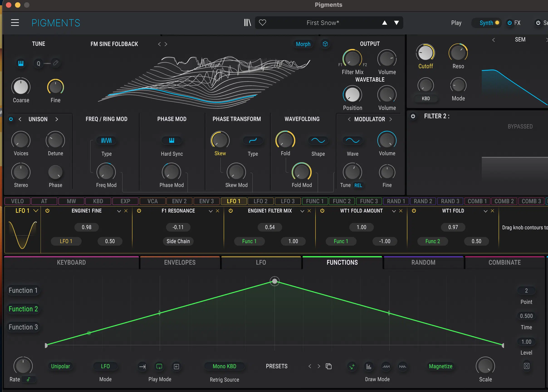The image size is (548, 392).
Task: Click the filter Cutoff knob
Action: pyautogui.click(x=425, y=53)
